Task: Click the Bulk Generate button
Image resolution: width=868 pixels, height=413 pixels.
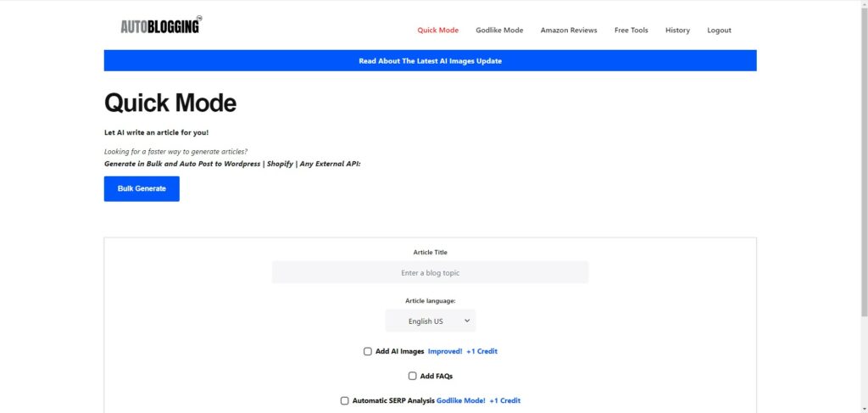Action: pyautogui.click(x=142, y=189)
